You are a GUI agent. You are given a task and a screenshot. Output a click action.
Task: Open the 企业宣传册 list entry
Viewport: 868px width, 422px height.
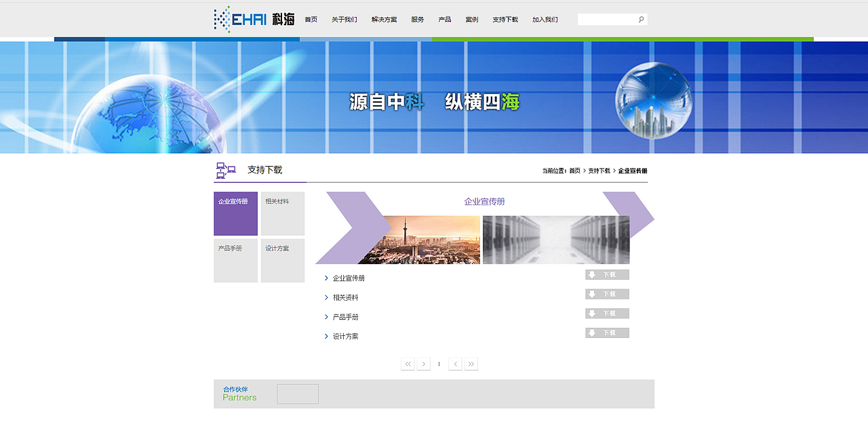pyautogui.click(x=349, y=278)
